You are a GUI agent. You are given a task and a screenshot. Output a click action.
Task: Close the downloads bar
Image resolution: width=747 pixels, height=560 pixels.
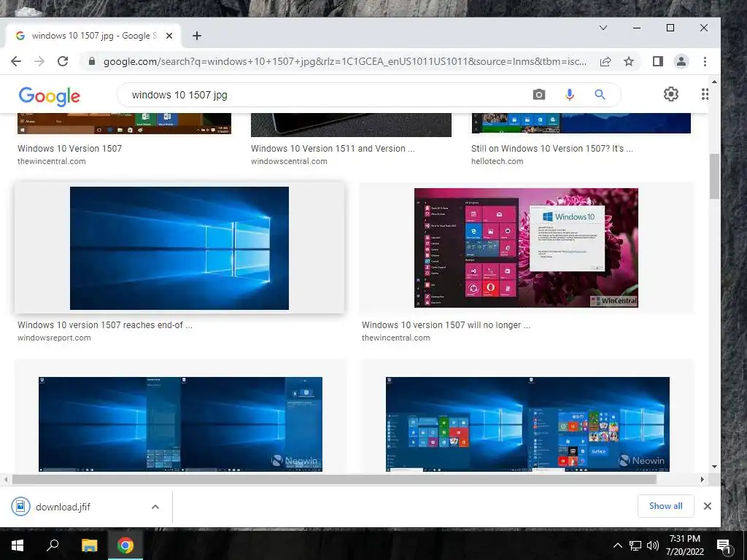pyautogui.click(x=708, y=506)
